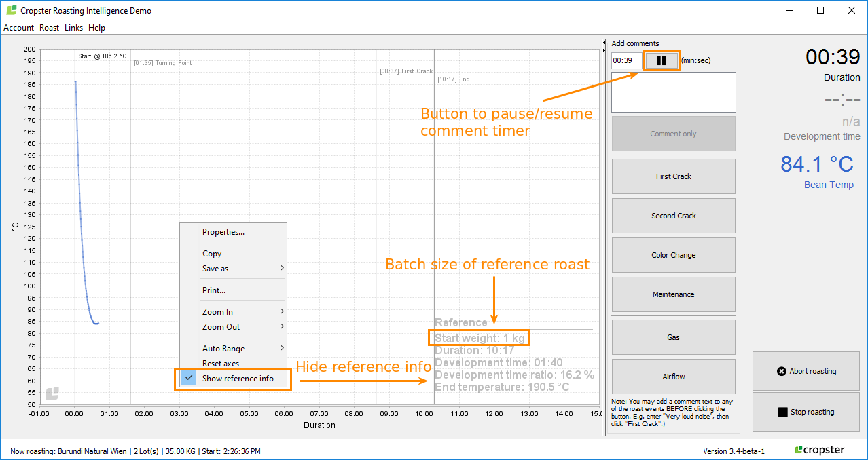The image size is (868, 460).
Task: Expand the Save as submenu
Action: coord(233,269)
